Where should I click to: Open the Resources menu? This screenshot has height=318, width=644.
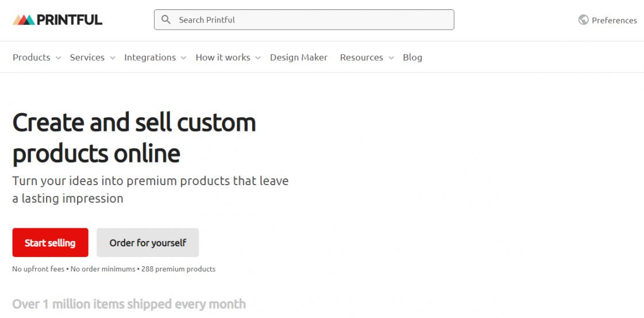coord(361,58)
